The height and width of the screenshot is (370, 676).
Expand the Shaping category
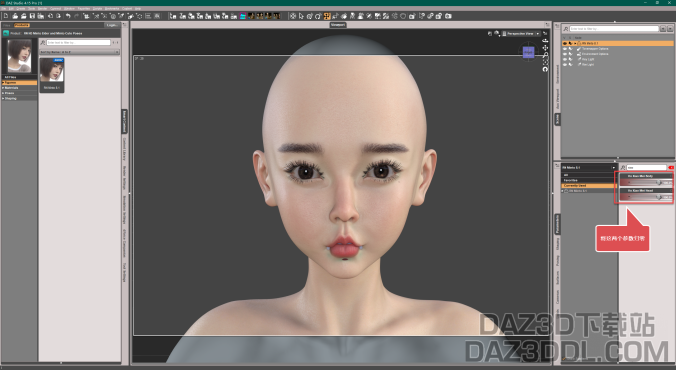point(3,98)
